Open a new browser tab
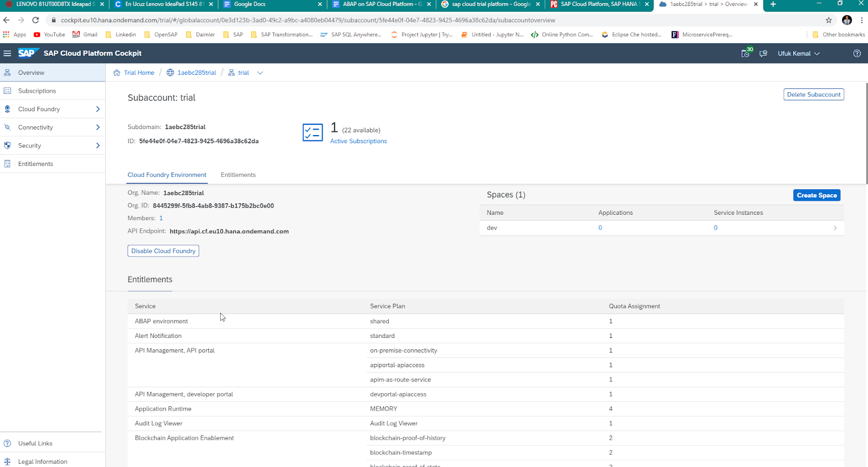Viewport: 868px width, 467px height. (x=773, y=4)
